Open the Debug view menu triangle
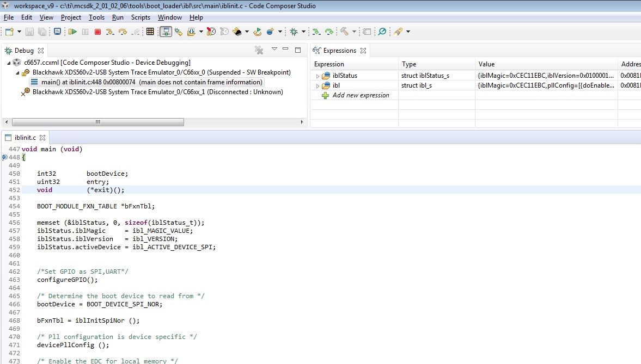Viewport: 641px width, 364px height. tap(274, 49)
